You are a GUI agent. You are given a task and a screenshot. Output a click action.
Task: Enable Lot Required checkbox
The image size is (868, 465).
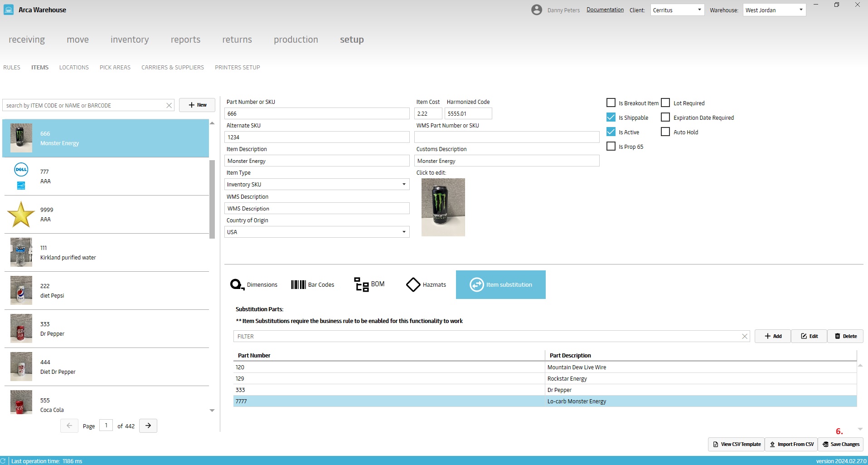665,103
